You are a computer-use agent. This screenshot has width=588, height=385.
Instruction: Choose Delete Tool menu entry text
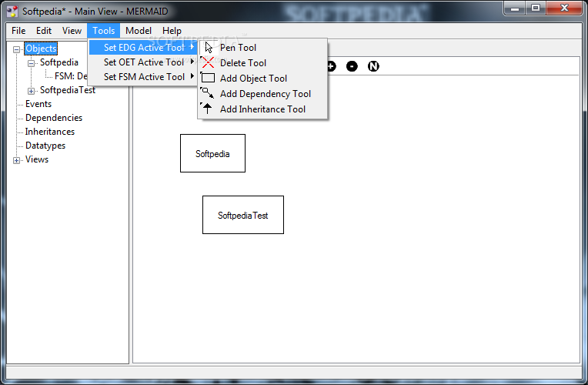(243, 63)
